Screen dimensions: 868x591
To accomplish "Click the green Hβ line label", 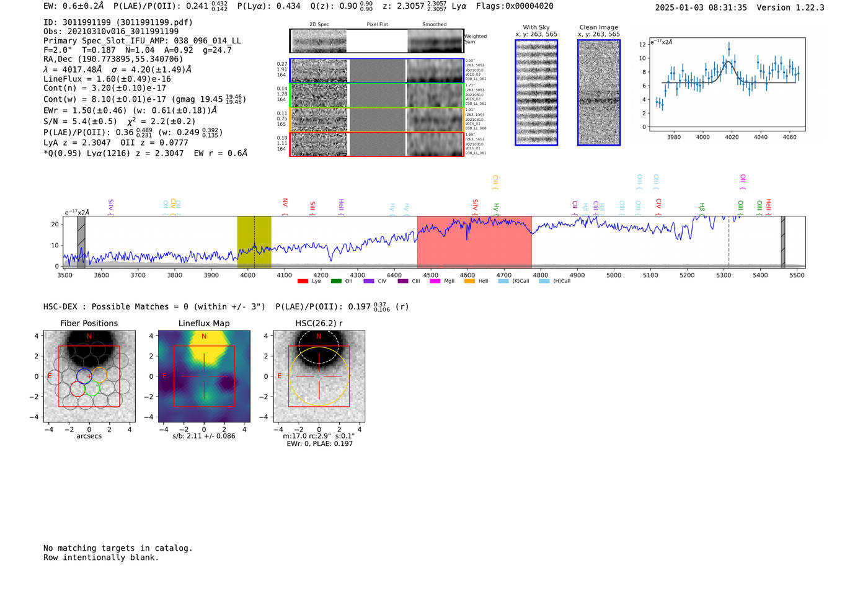I will [x=702, y=208].
